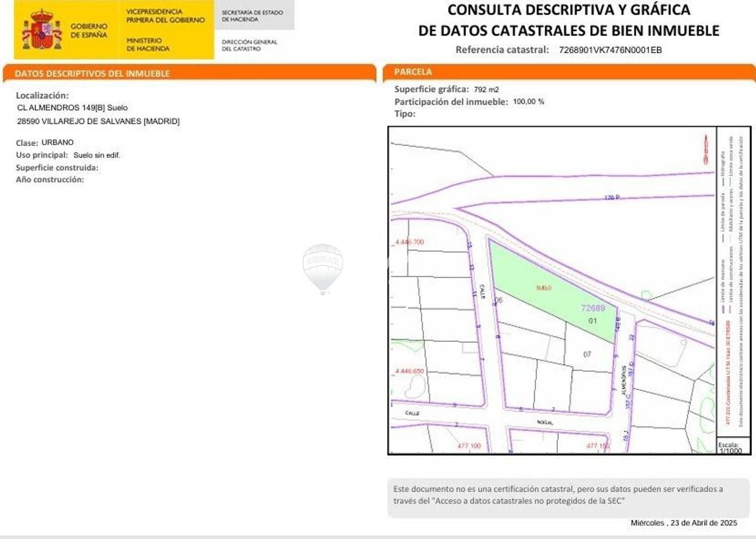Click block number '72689' on map
Viewport: 756px width, 539px height.
[x=593, y=308]
